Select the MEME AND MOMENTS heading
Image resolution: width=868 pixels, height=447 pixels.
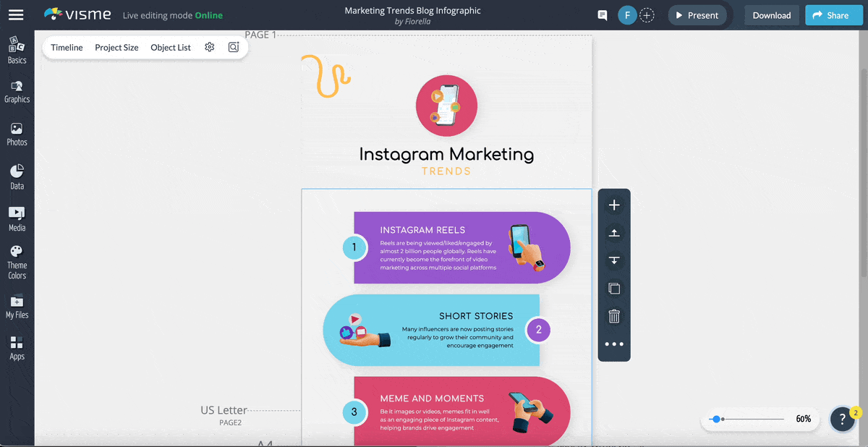[432, 399]
